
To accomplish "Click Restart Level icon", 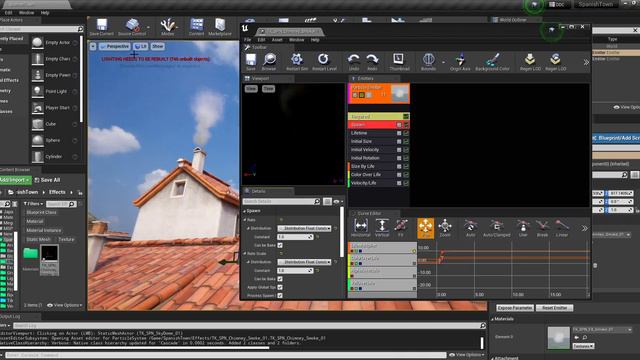I will coord(324,60).
